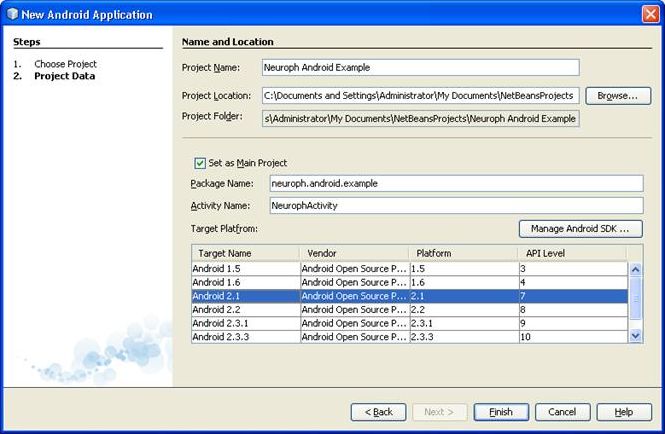This screenshot has width=665, height=434.
Task: Select Android 1.5 target row
Action: pos(244,269)
